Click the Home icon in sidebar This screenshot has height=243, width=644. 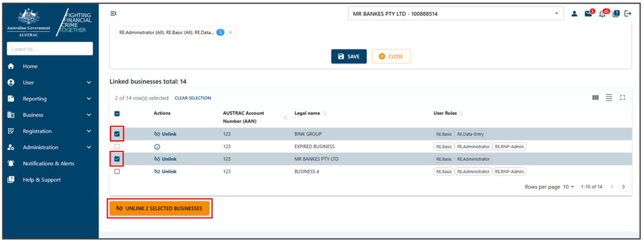coord(11,66)
